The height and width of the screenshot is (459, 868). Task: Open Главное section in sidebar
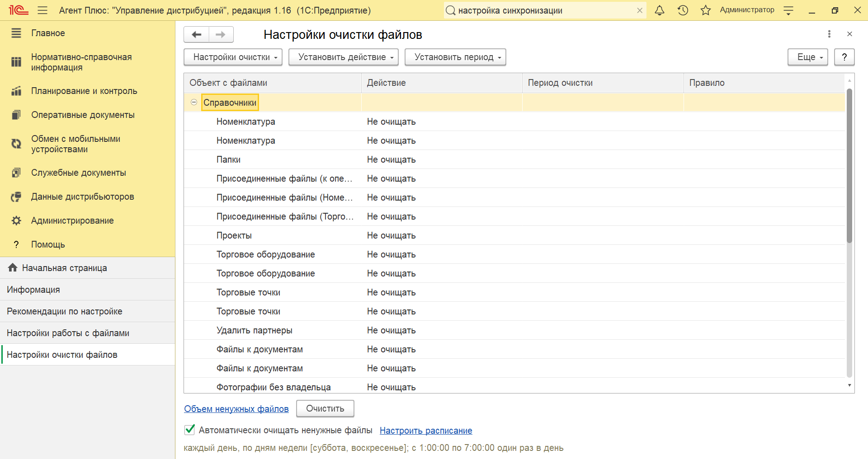click(48, 33)
